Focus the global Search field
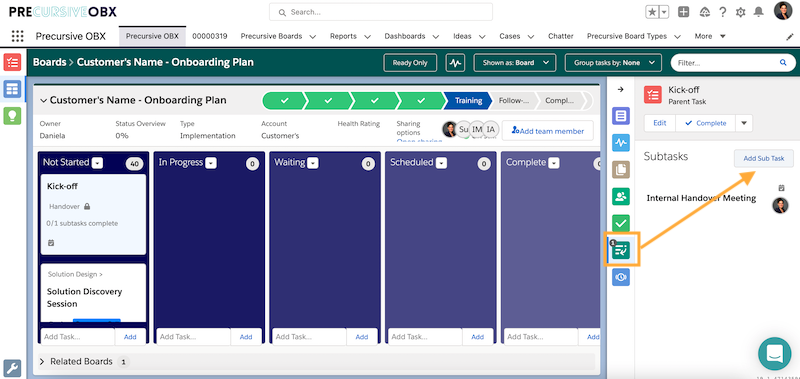The image size is (800, 379). tap(381, 12)
